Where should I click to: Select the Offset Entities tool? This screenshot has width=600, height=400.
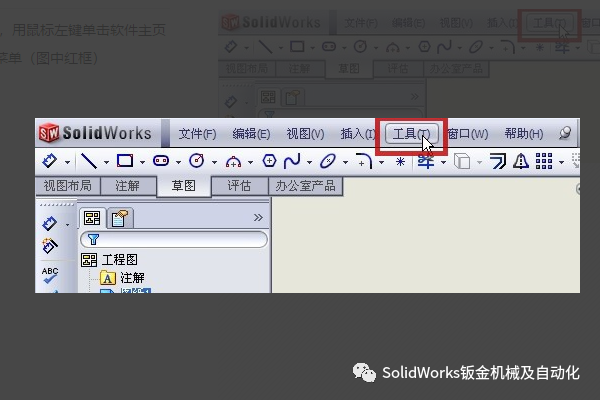point(497,161)
